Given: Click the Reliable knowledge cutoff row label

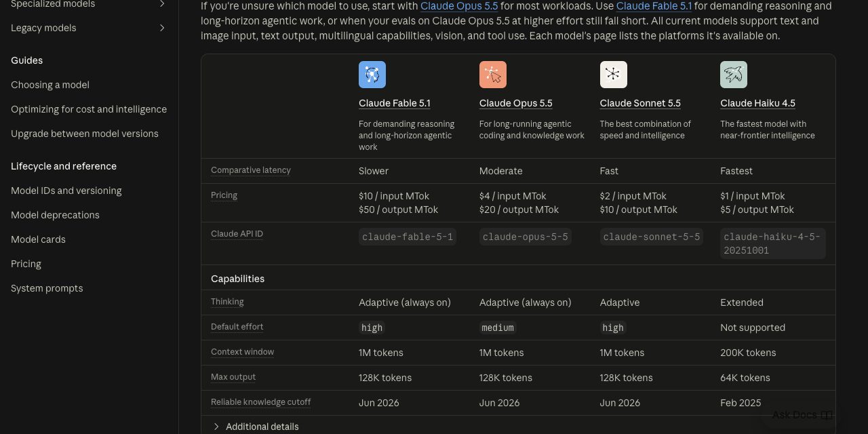Looking at the screenshot, I should tap(260, 402).
